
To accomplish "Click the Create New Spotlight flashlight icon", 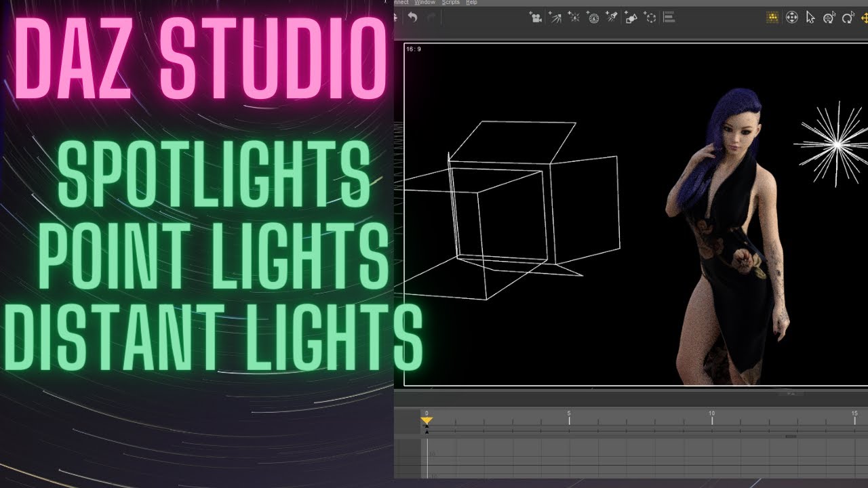I will 612,18.
